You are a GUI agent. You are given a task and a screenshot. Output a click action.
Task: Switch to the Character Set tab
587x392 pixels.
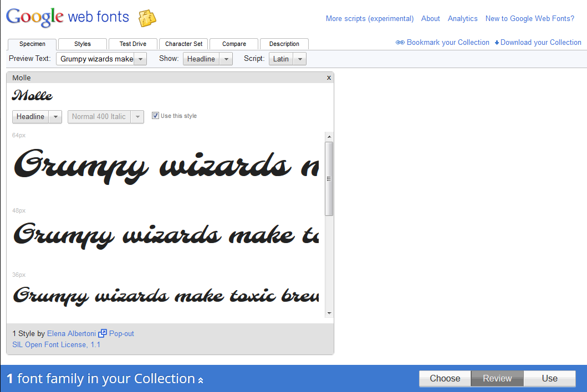183,44
